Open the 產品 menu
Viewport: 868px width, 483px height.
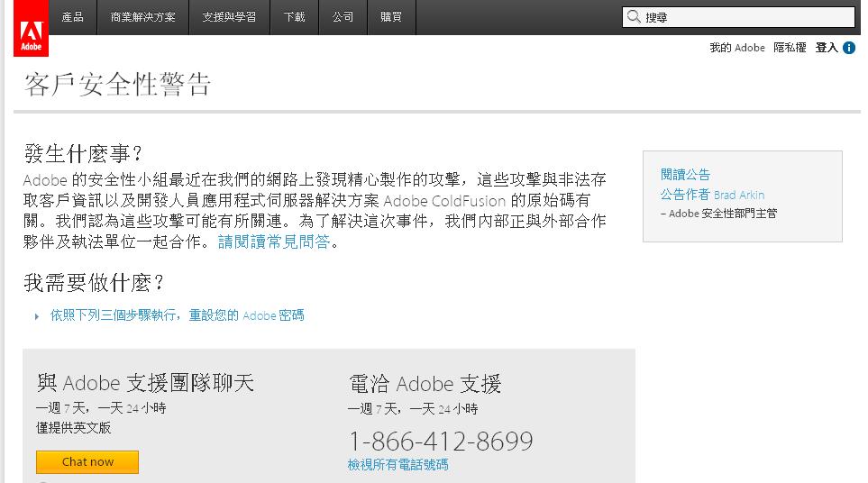tap(72, 17)
